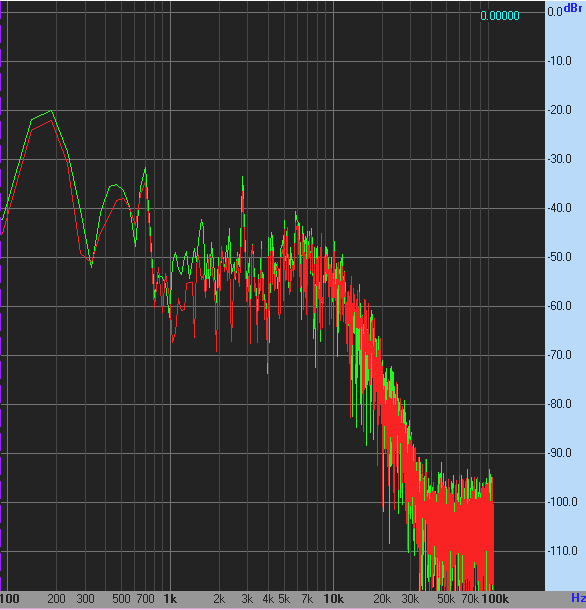Click the 500 Hz axis label
The height and width of the screenshot is (610, 586).
click(x=121, y=599)
